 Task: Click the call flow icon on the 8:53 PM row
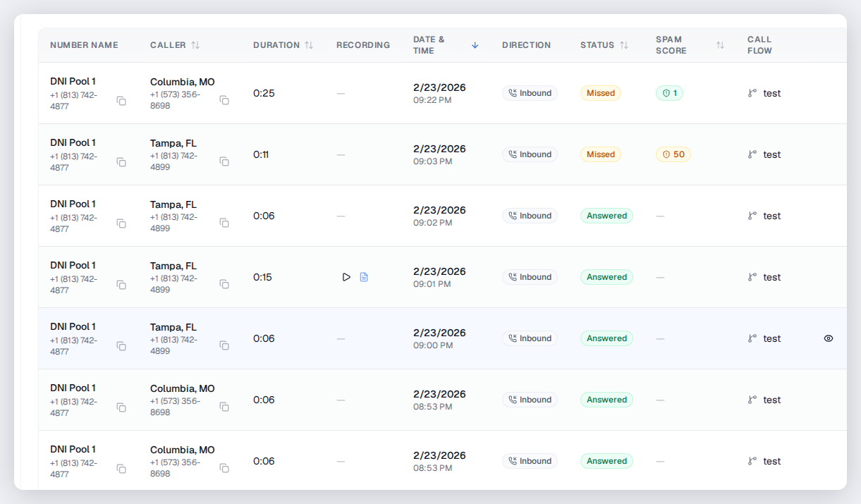(x=752, y=399)
